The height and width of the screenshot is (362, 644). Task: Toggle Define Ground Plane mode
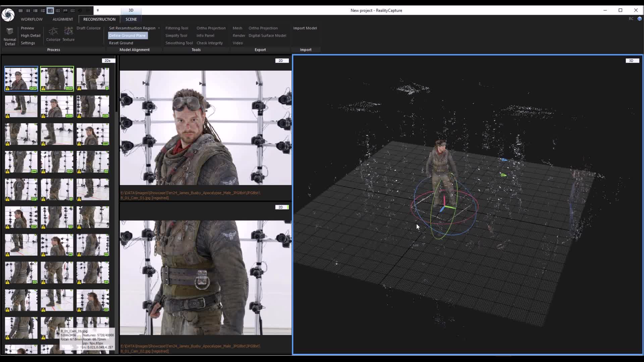point(127,36)
